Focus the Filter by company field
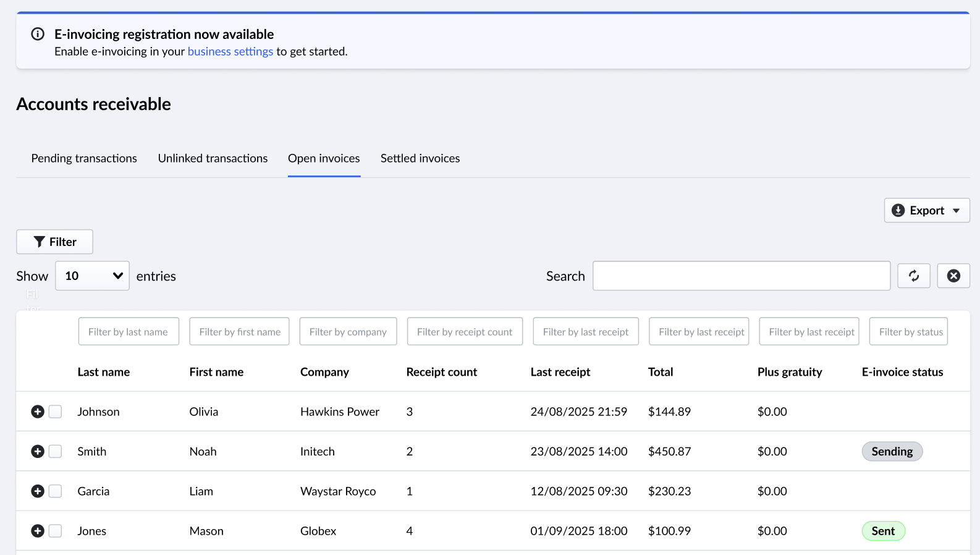Image resolution: width=980 pixels, height=555 pixels. pyautogui.click(x=348, y=332)
